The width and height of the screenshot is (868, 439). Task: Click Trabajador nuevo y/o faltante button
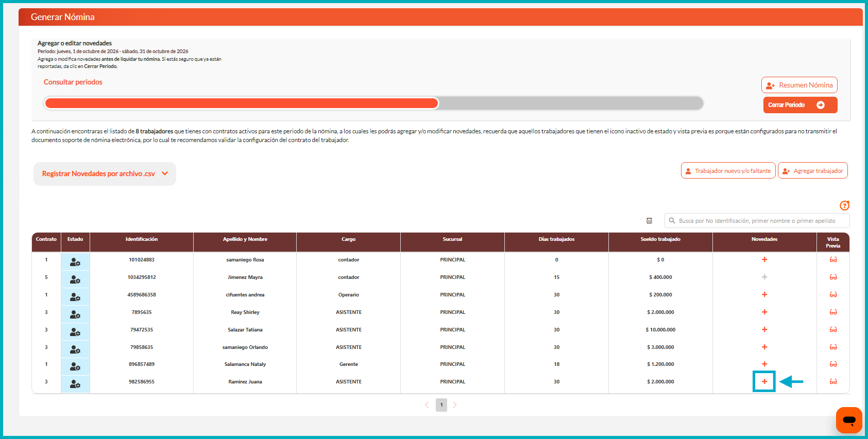[728, 171]
